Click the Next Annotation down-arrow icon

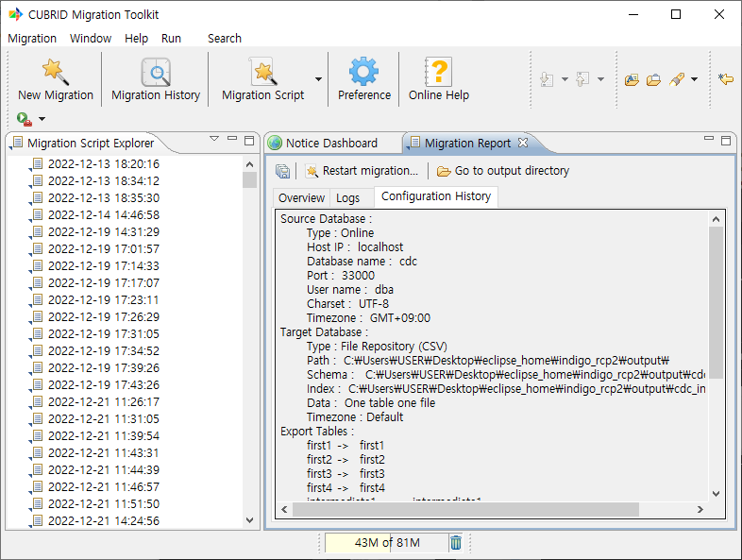(x=547, y=79)
